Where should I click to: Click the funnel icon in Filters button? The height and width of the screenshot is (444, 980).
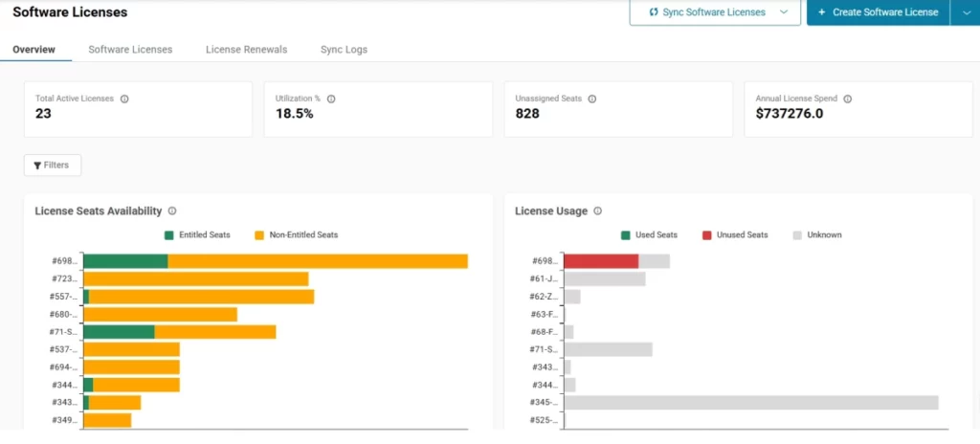pyautogui.click(x=37, y=166)
